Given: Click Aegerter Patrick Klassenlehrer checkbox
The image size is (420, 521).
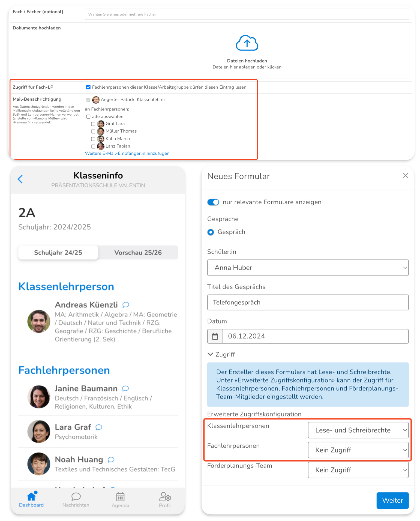Looking at the screenshot, I should (88, 100).
